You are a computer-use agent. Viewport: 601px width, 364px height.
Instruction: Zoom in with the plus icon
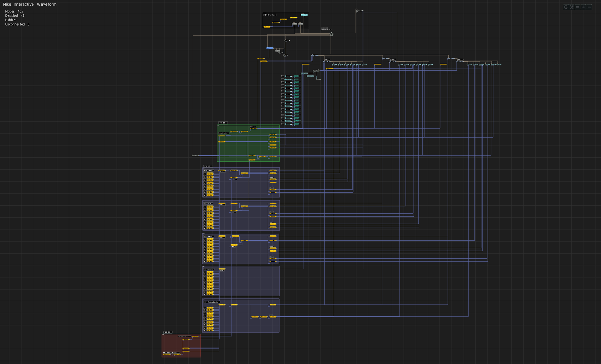(x=583, y=7)
